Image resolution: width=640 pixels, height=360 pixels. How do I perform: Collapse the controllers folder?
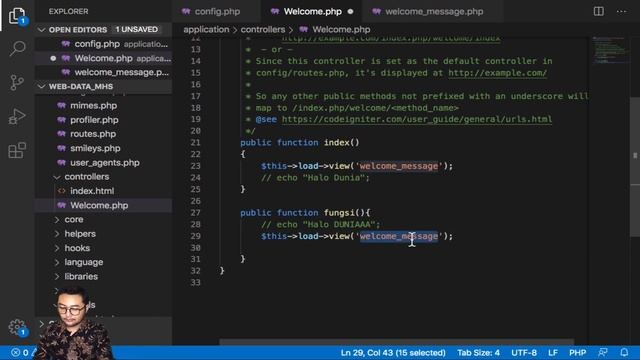[57, 177]
